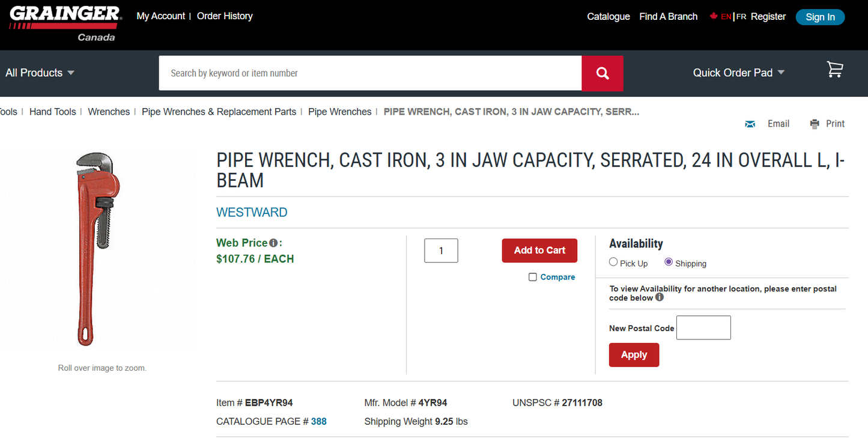Open catalogue page 388 link
868x444 pixels.
click(319, 422)
